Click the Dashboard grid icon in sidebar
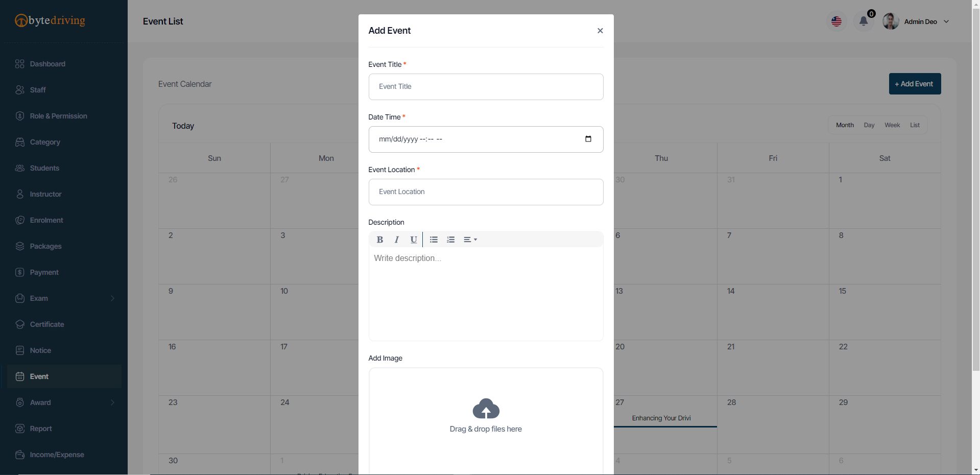The height and width of the screenshot is (475, 980). click(x=20, y=64)
